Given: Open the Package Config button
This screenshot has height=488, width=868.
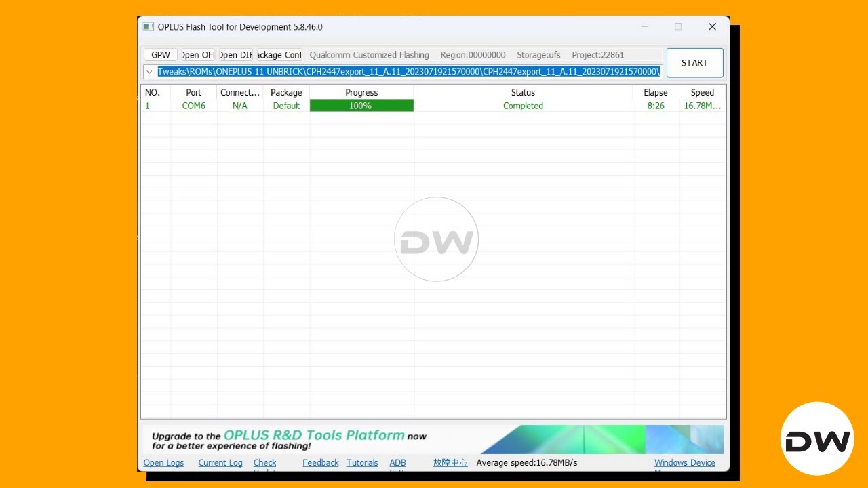Looking at the screenshot, I should click(x=279, y=55).
